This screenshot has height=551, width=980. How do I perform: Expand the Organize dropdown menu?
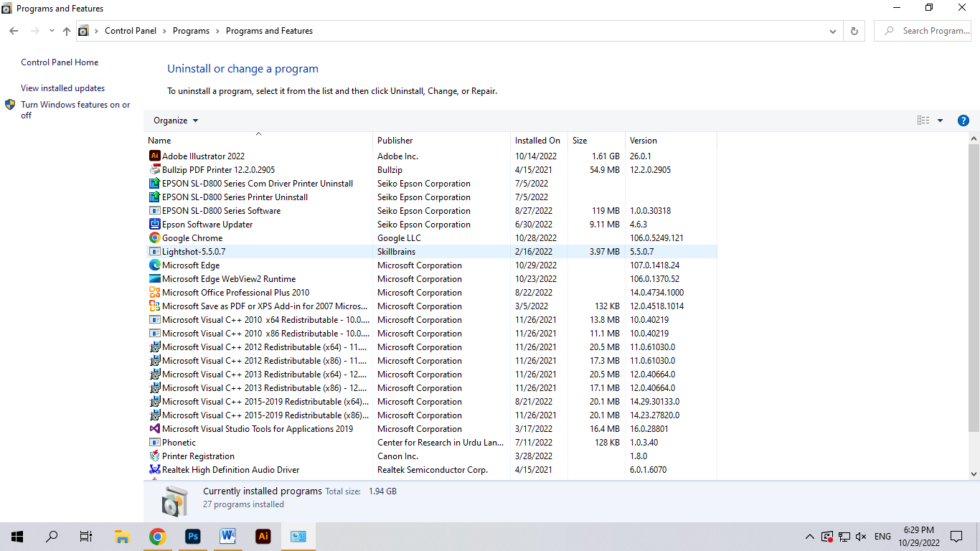click(176, 121)
